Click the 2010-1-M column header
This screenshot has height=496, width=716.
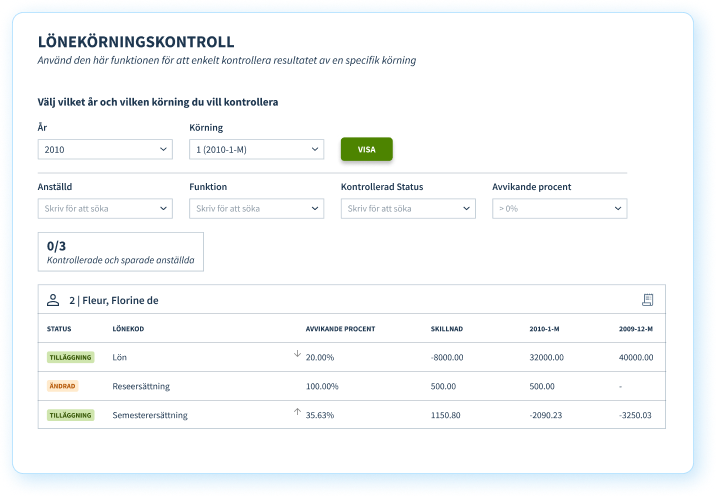click(x=544, y=329)
